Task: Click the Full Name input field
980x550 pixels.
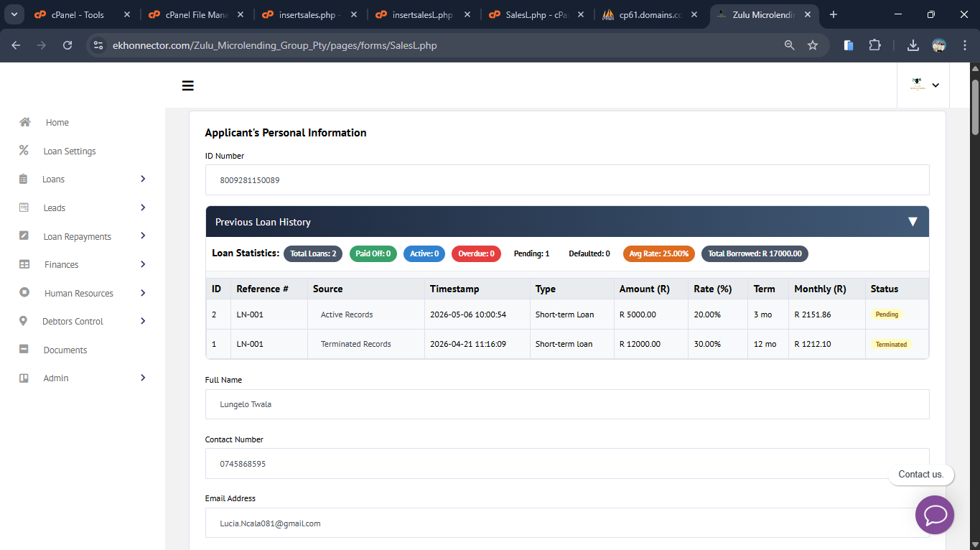Action: click(567, 404)
